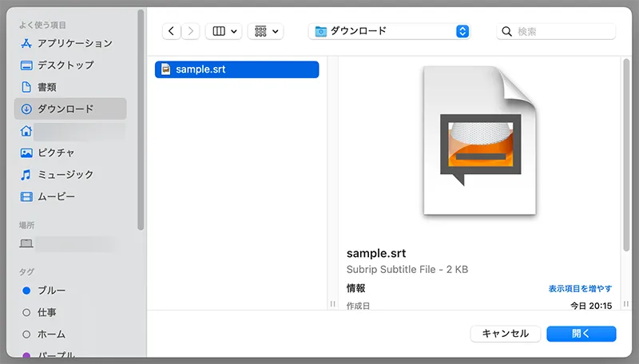Screen dimensions: 639x364
Task: Select sample.srt in the file list
Action: tap(236, 69)
